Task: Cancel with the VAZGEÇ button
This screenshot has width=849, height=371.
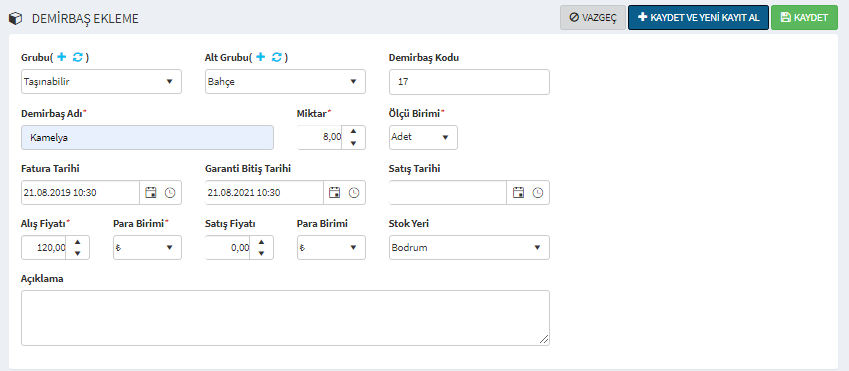Action: [x=593, y=17]
